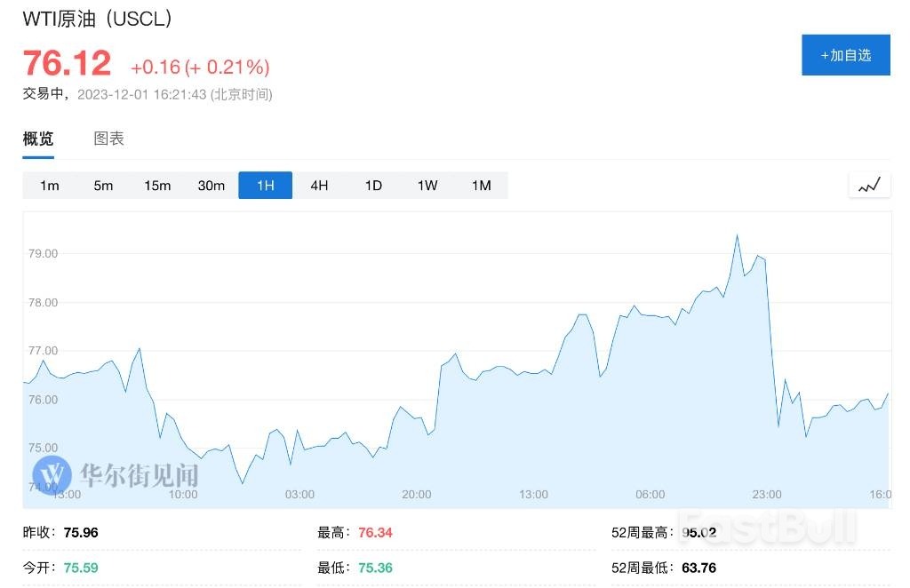910x588 pixels.
Task: Re-select the active 1H interval
Action: (x=265, y=186)
